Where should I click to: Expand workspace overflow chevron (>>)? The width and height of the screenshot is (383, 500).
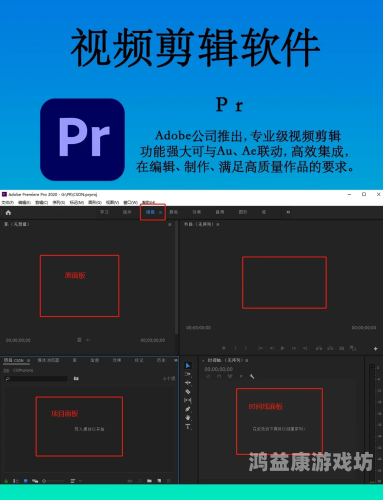[x=288, y=212]
